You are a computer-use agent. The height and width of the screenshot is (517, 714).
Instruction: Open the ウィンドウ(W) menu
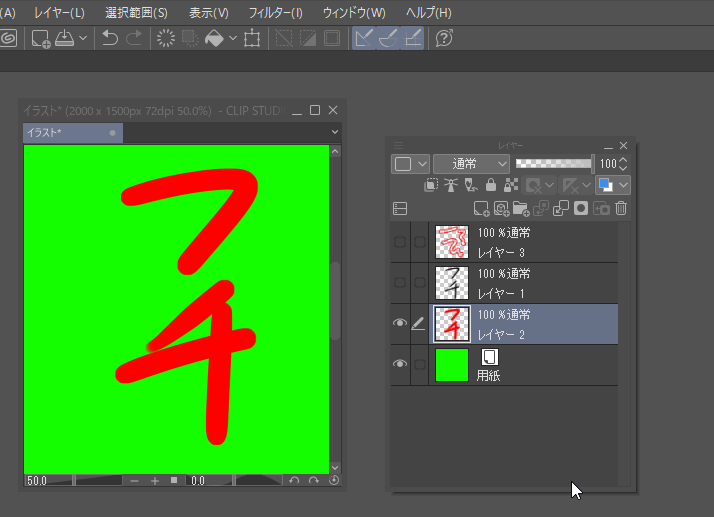coord(354,13)
